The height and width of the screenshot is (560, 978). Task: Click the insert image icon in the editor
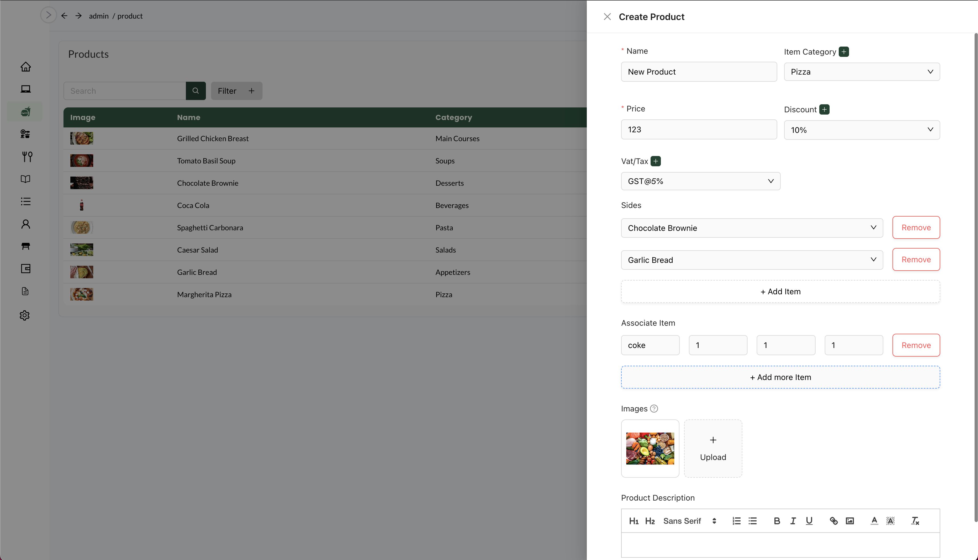849,521
